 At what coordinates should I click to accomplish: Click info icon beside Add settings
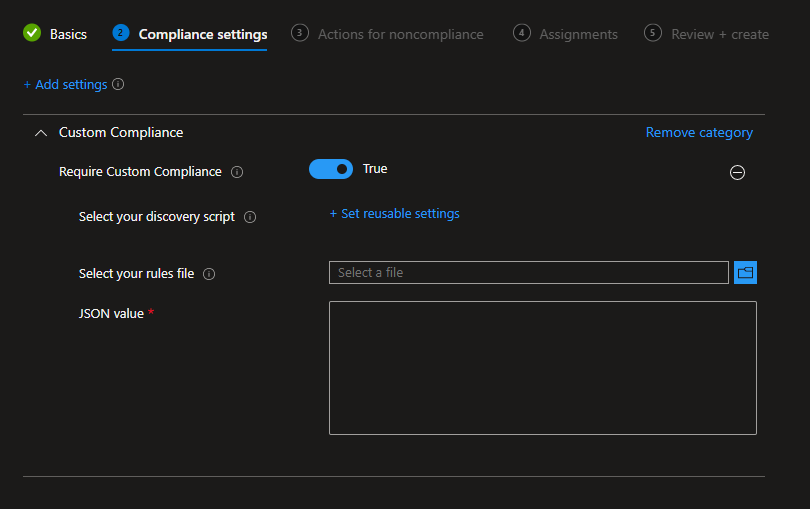[x=118, y=85]
